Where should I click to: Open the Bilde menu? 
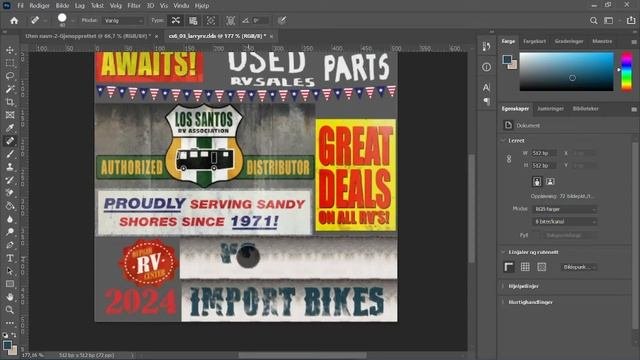click(x=62, y=6)
